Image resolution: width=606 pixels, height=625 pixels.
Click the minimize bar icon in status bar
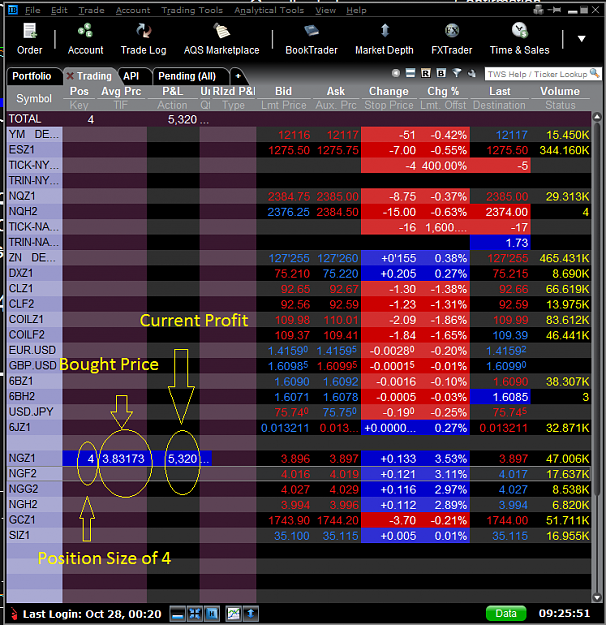(178, 614)
